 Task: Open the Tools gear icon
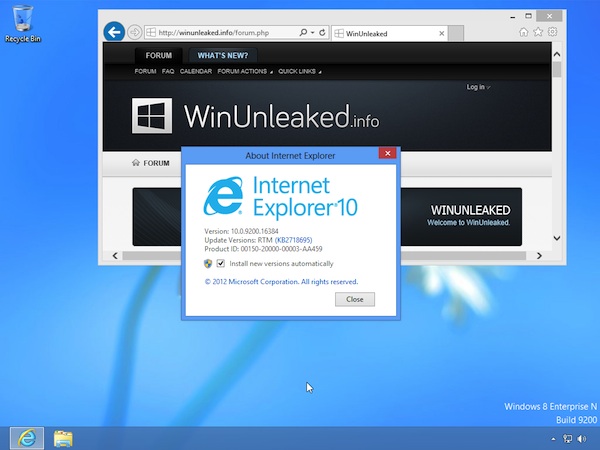(x=552, y=32)
